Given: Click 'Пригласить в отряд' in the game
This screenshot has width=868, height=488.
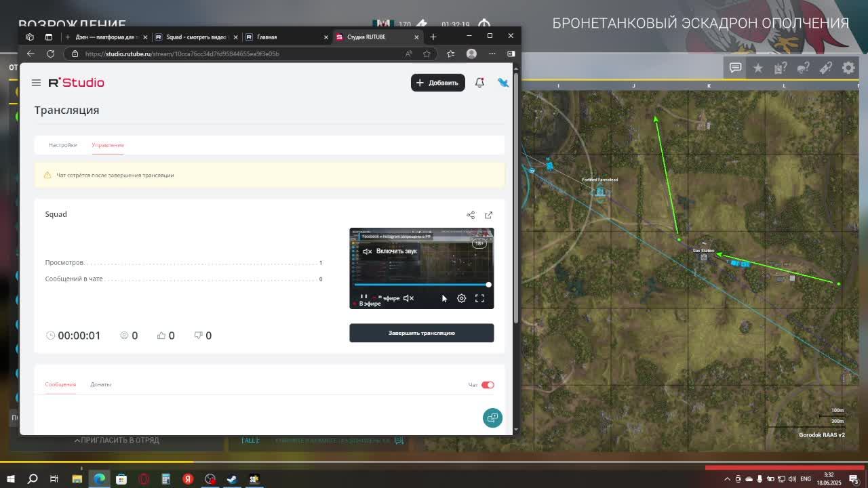Looking at the screenshot, I should click(117, 440).
